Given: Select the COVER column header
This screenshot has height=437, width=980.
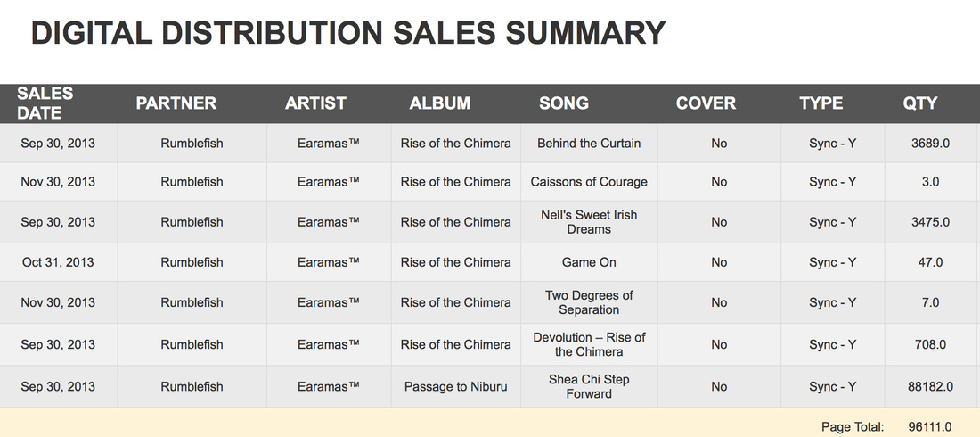Looking at the screenshot, I should coord(706,103).
